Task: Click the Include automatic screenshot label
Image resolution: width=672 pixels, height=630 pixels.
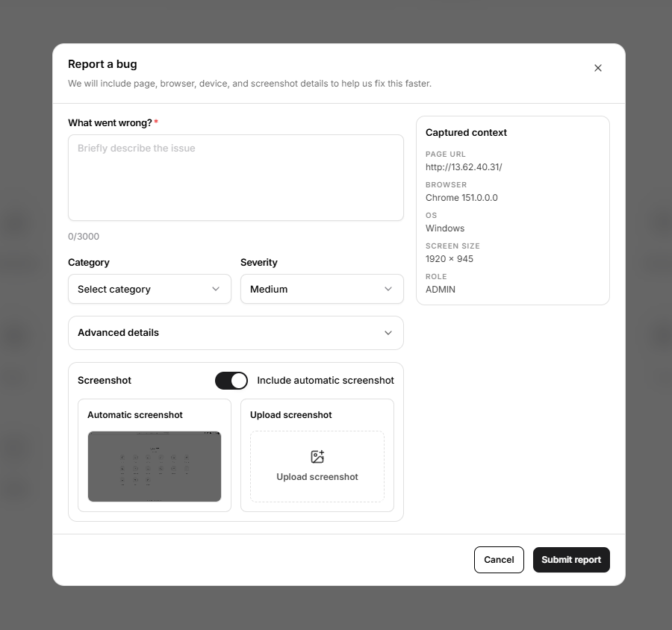Action: point(326,381)
